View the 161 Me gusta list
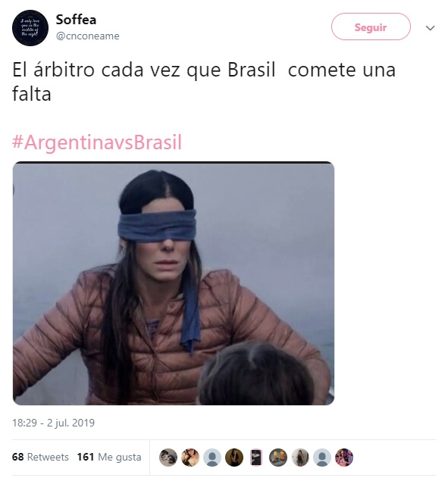Image resolution: width=448 pixels, height=481 pixels. 109,457
